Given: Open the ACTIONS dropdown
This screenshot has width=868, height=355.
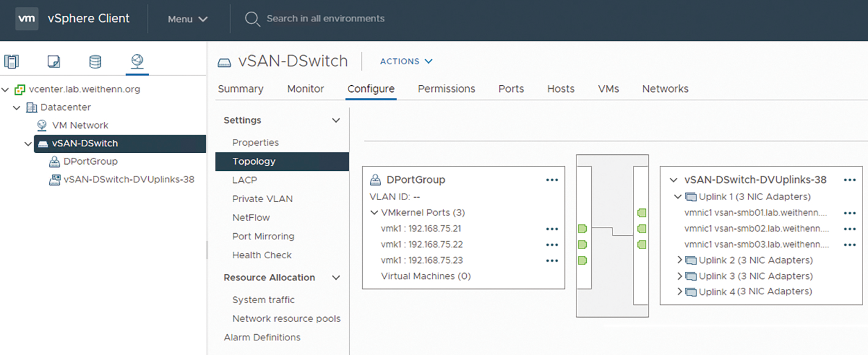Looking at the screenshot, I should tap(406, 61).
